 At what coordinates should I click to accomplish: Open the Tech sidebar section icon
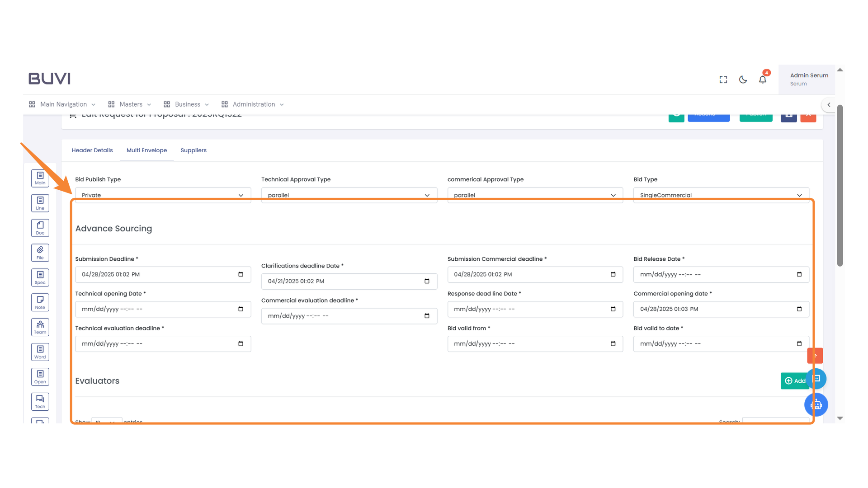click(x=40, y=401)
